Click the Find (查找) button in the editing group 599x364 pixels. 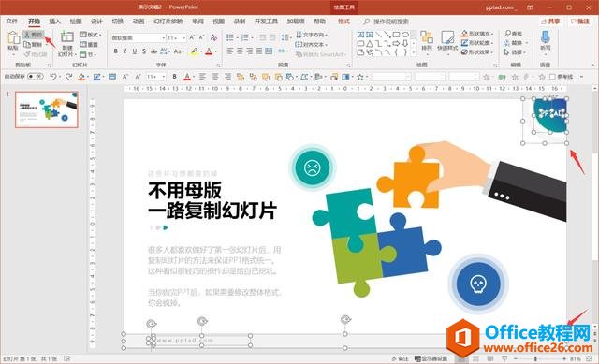pyautogui.click(x=514, y=34)
